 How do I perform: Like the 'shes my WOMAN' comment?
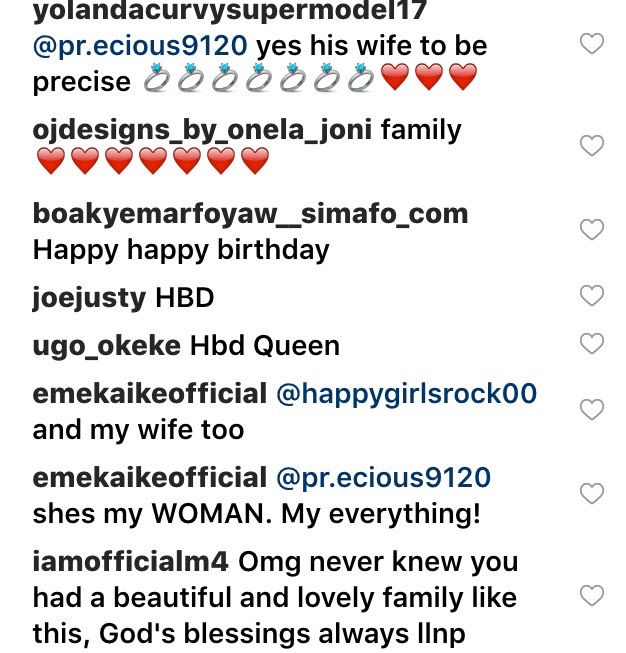[x=592, y=493]
